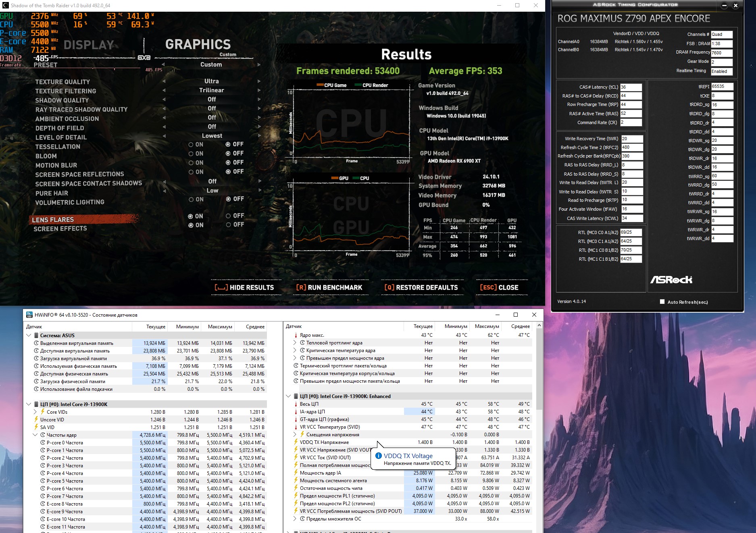Click the lightning icon beside Предел мощности PL1
756x533 pixels.
point(296,496)
